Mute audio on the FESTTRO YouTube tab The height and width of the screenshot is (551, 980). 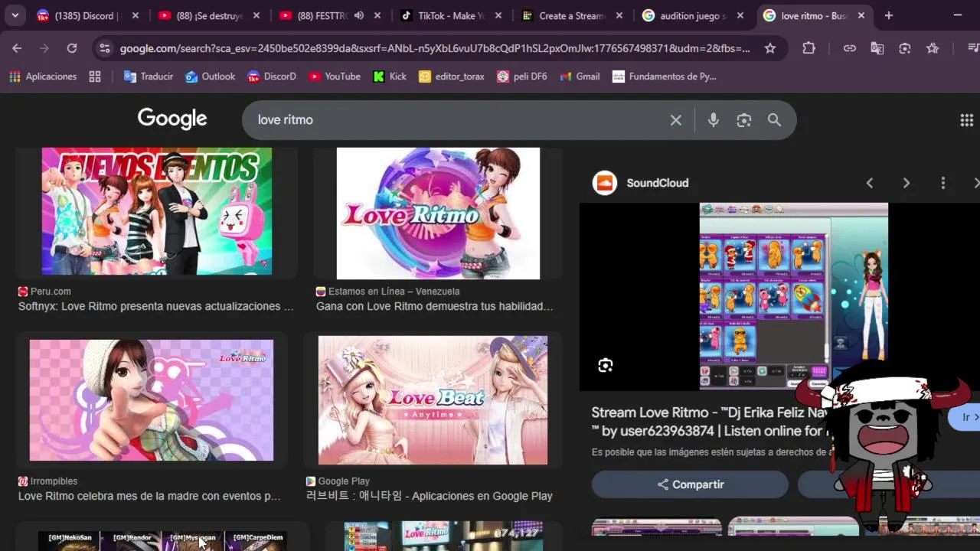click(x=358, y=15)
